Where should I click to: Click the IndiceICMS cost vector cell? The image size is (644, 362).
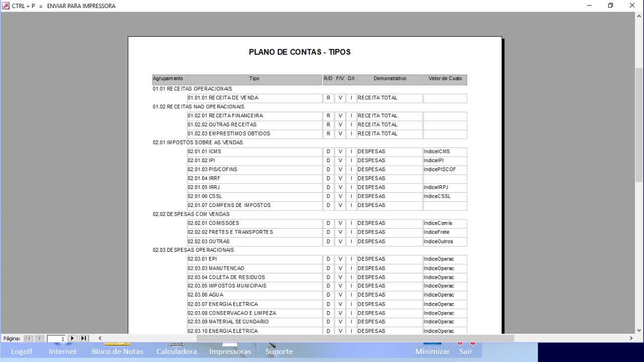[x=445, y=152]
